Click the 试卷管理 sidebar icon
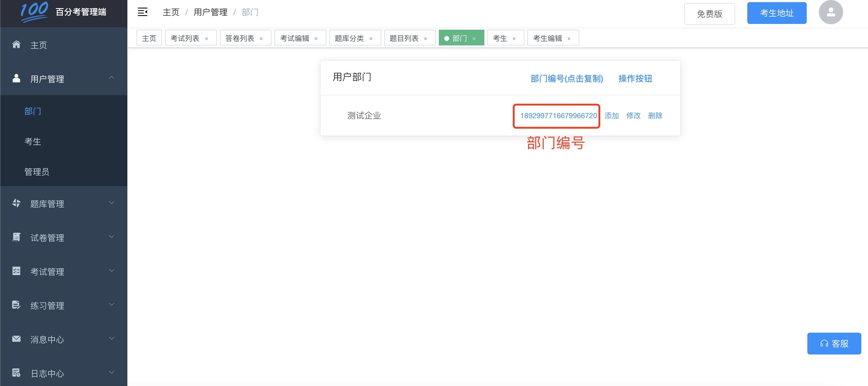Image resolution: width=868 pixels, height=386 pixels. (16, 237)
